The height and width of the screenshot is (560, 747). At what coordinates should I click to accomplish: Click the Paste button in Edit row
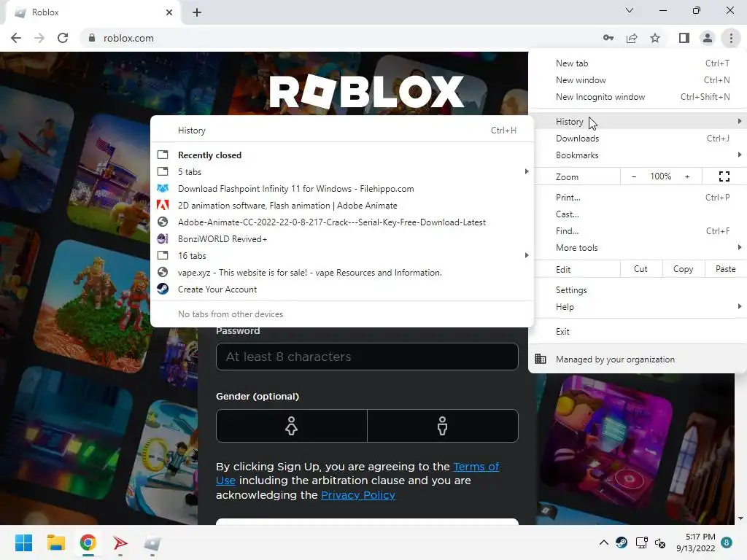pos(726,269)
